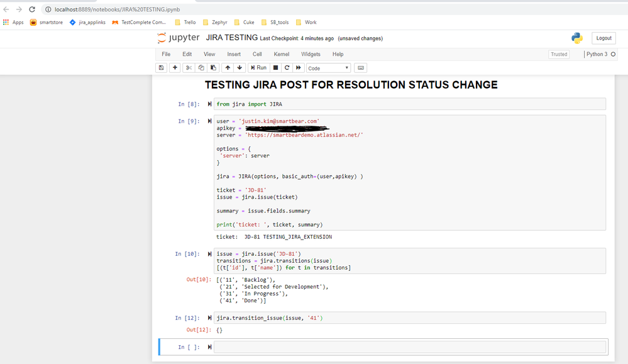
Task: Interrupt the kernel with stop icon
Action: click(275, 68)
